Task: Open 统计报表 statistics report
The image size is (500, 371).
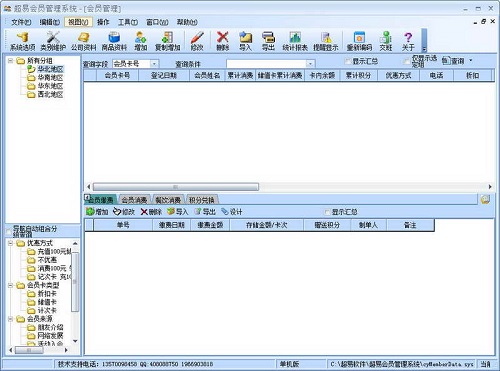Action: click(295, 41)
